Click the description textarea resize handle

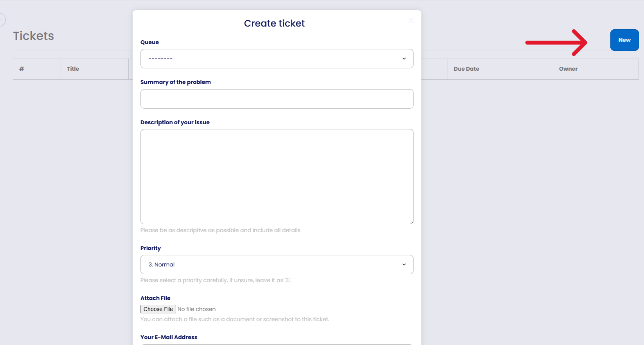tap(411, 222)
